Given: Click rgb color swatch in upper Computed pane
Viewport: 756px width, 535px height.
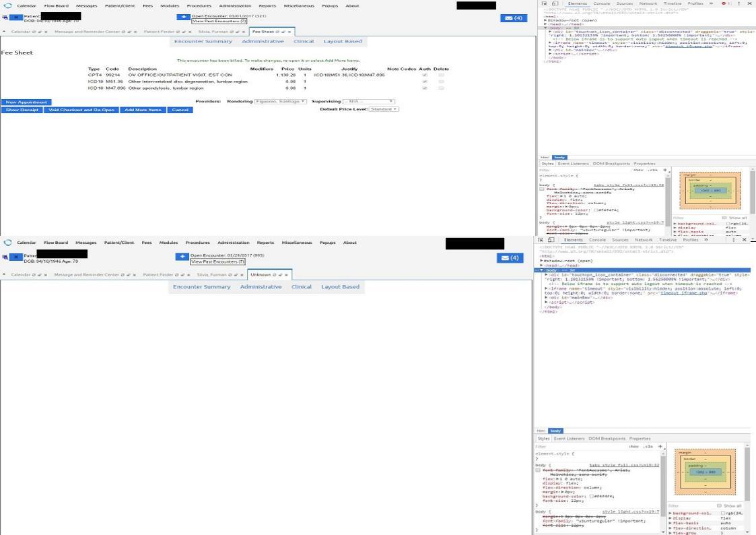Looking at the screenshot, I should 728,224.
